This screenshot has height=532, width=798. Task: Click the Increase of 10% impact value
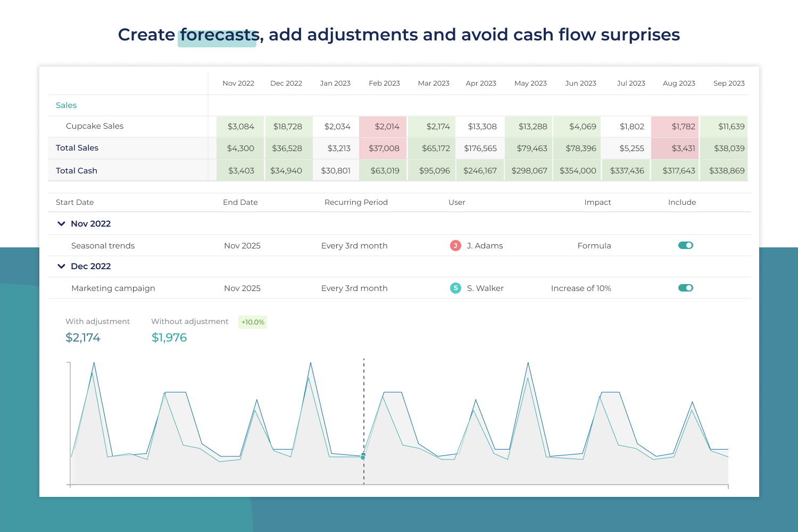pos(581,288)
